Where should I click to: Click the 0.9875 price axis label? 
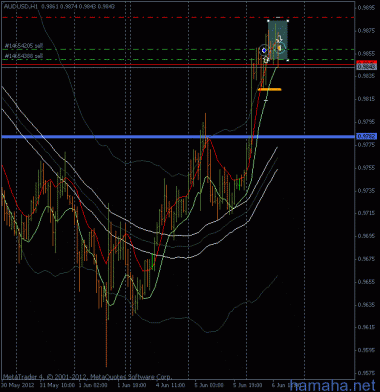pos(365,31)
